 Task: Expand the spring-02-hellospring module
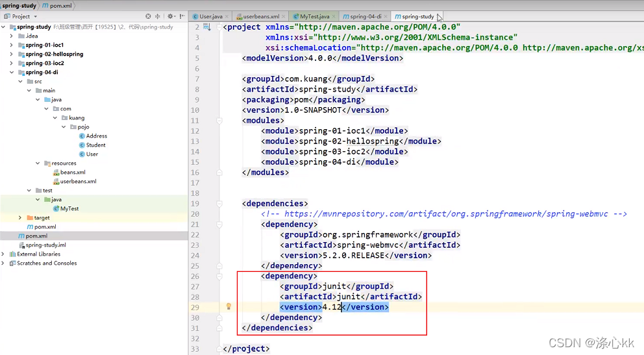tap(12, 54)
